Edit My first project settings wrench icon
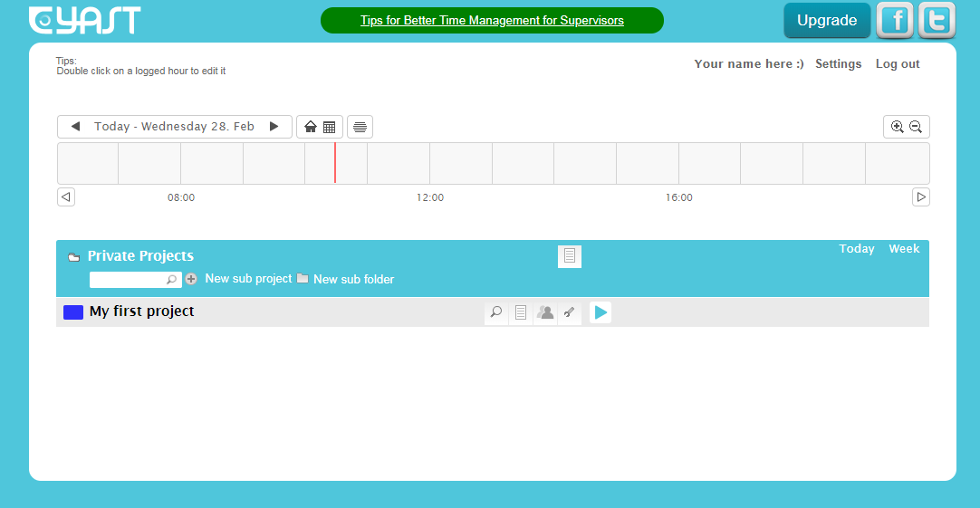The height and width of the screenshot is (508, 980). [570, 312]
